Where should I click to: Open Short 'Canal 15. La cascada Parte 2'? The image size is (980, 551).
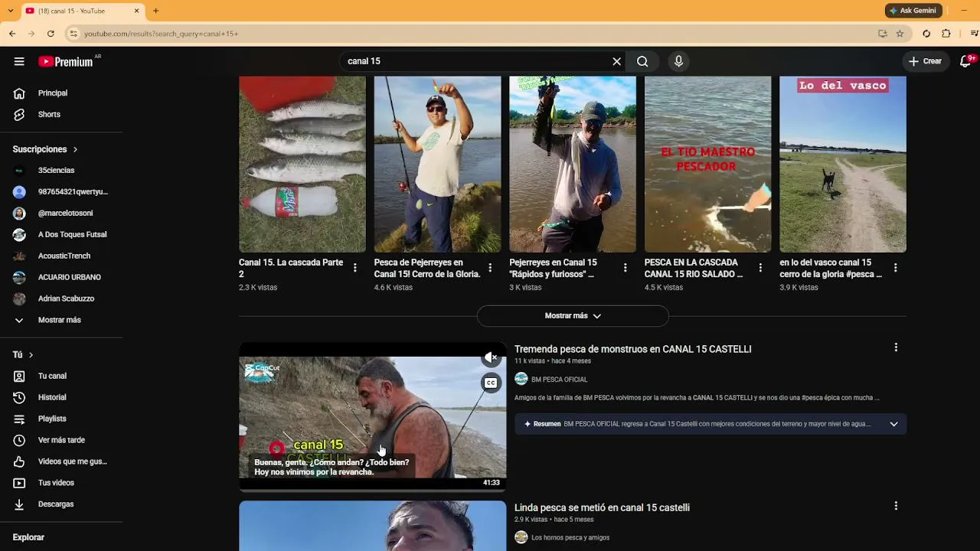[302, 164]
